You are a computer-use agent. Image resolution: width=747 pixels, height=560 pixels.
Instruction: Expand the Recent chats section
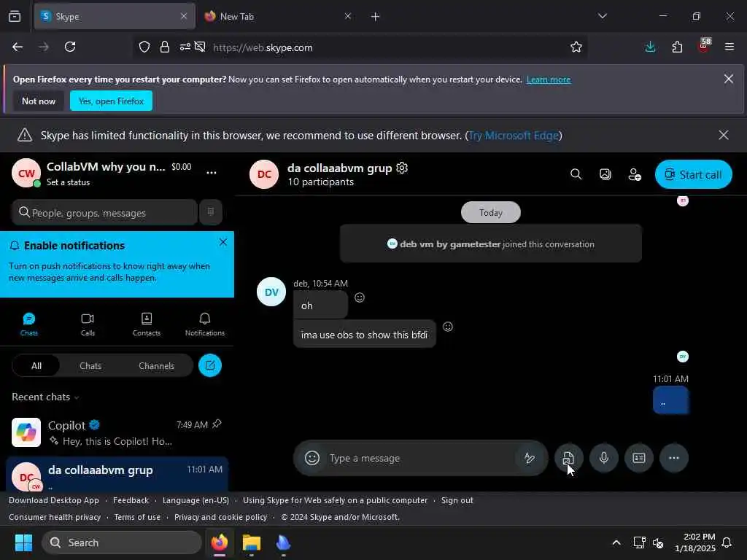(45, 397)
